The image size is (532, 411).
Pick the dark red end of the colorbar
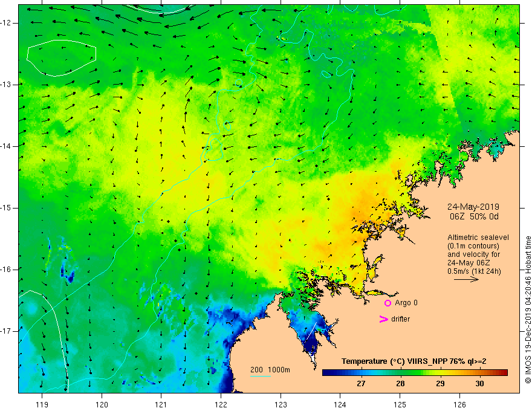click(x=505, y=373)
